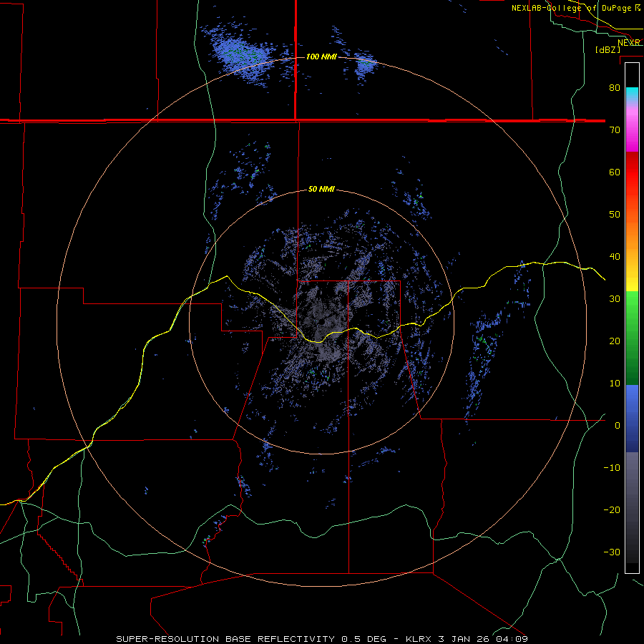Click the 3 JAN 26 date in caption
This screenshot has height=644, width=644.
click(x=466, y=639)
